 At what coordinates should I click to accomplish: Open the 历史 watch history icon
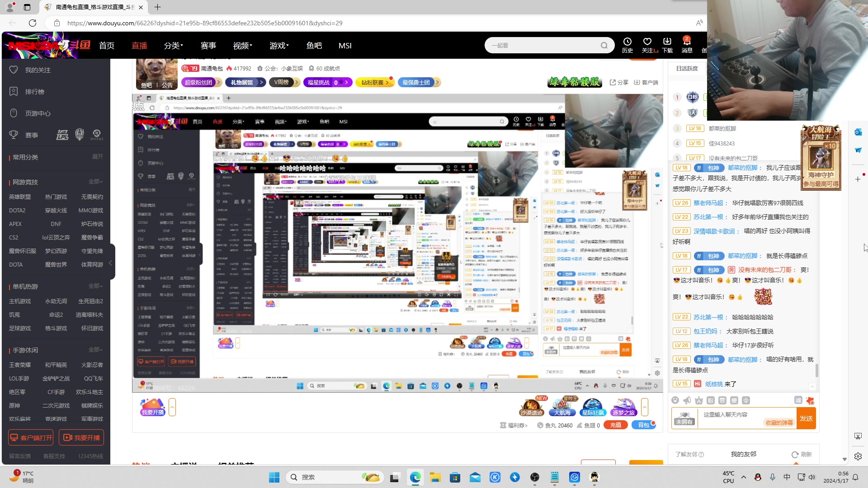(627, 42)
